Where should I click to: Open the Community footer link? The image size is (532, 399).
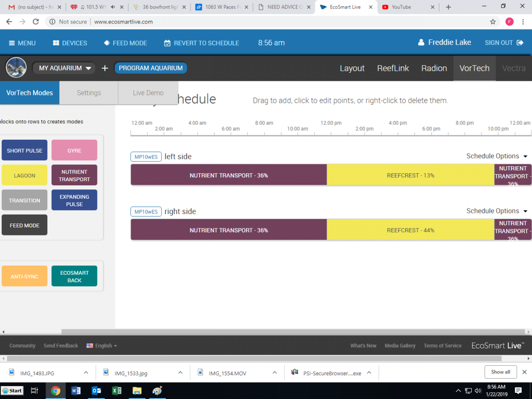point(22,346)
